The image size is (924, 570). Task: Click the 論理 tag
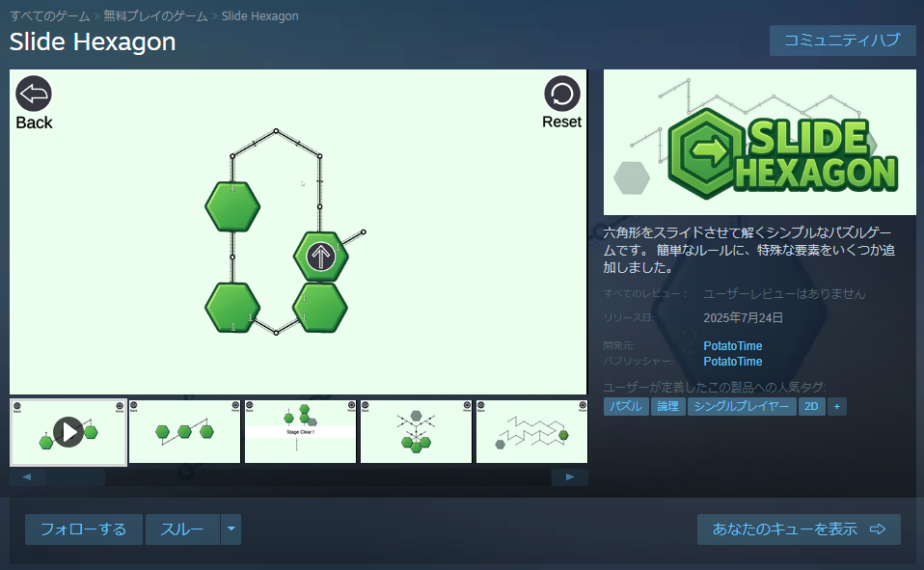[x=667, y=407]
